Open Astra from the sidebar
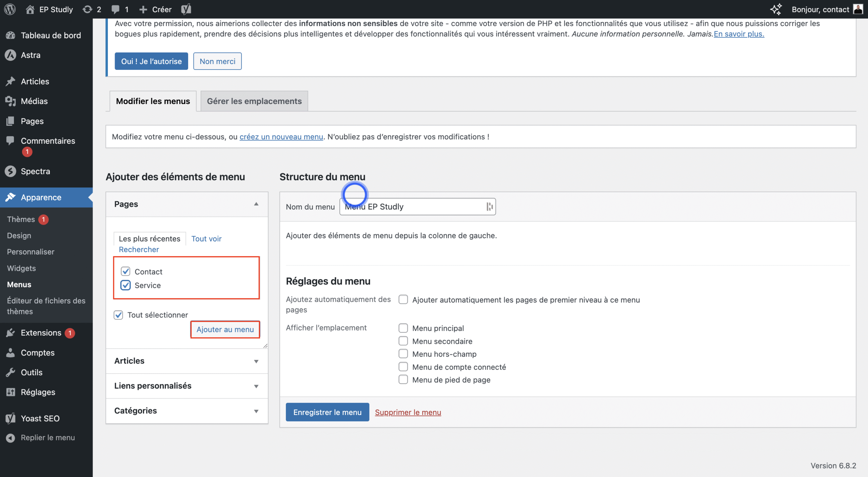The height and width of the screenshot is (477, 868). (31, 55)
